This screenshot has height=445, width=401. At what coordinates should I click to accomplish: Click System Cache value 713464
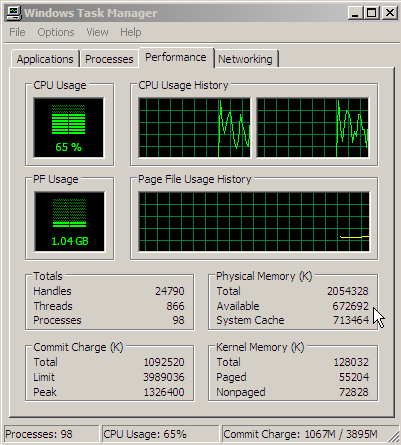coord(351,320)
